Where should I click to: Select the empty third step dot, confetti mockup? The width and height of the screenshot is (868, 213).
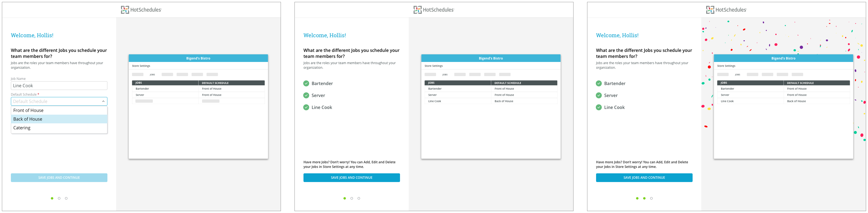click(651, 198)
